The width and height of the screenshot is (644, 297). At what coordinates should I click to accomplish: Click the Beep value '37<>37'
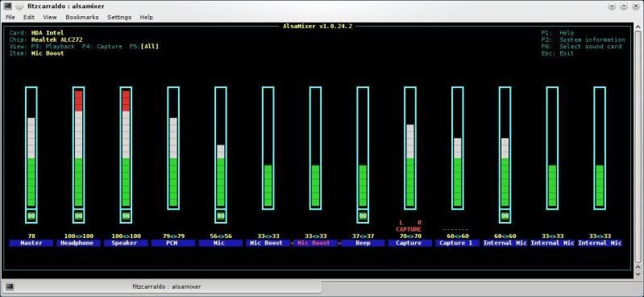click(x=363, y=236)
